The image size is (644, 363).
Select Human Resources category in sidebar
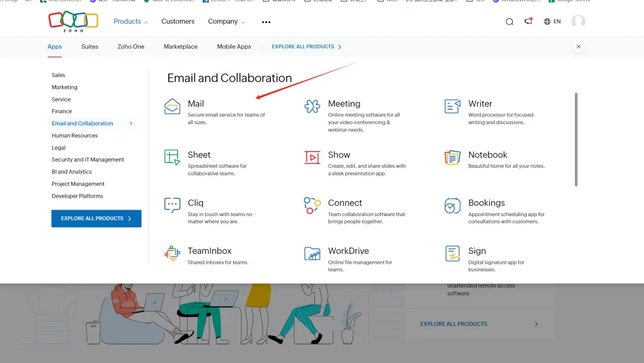[75, 136]
